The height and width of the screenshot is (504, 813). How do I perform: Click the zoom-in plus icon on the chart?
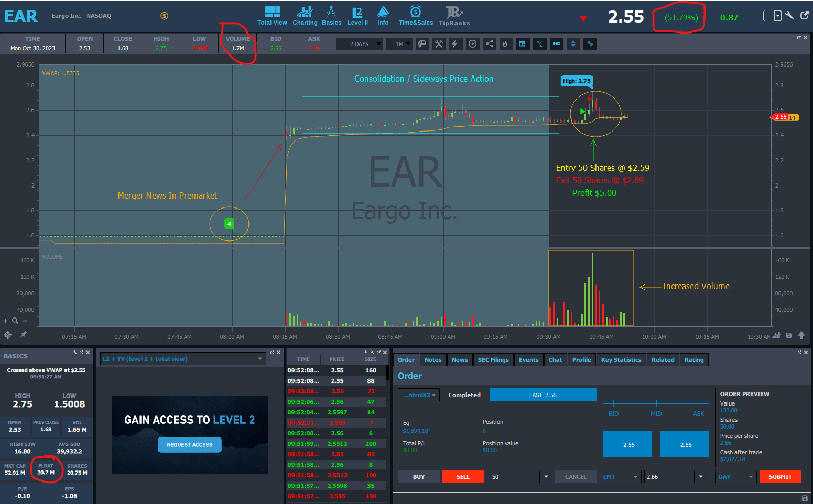click(x=6, y=321)
